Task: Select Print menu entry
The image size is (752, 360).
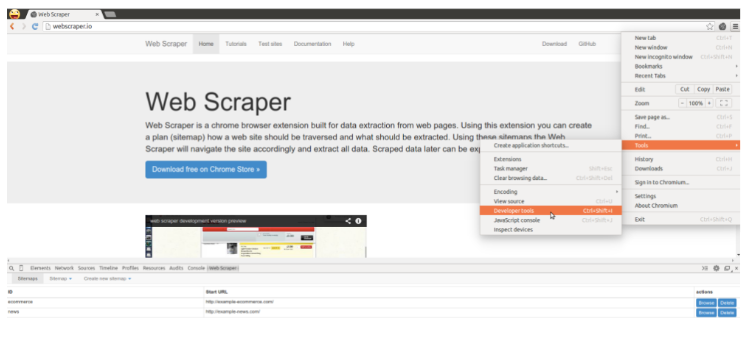Action: 681,136
